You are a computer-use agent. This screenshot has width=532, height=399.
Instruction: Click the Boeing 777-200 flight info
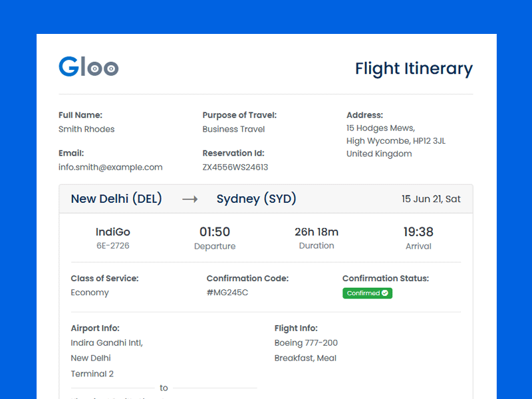coord(306,343)
